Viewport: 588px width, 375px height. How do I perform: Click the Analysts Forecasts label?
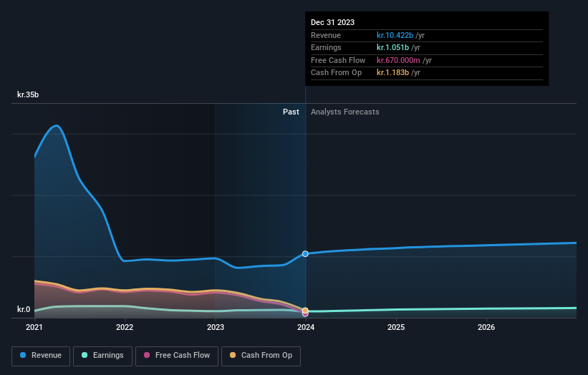pos(345,112)
